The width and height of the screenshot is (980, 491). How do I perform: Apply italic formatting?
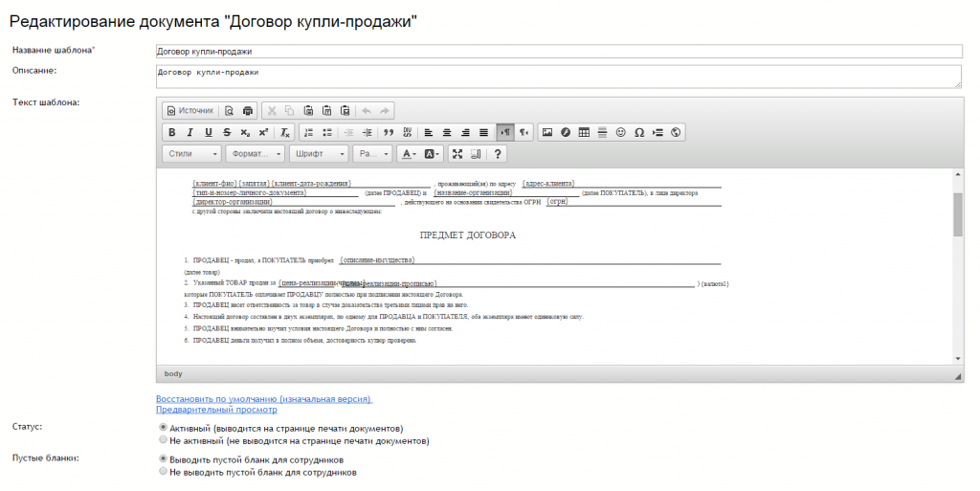pyautogui.click(x=189, y=132)
